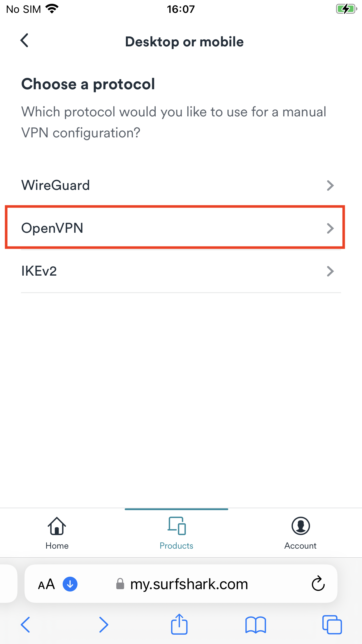Expand the OpenVPN row chevron
The image size is (362, 644).
pos(330,228)
